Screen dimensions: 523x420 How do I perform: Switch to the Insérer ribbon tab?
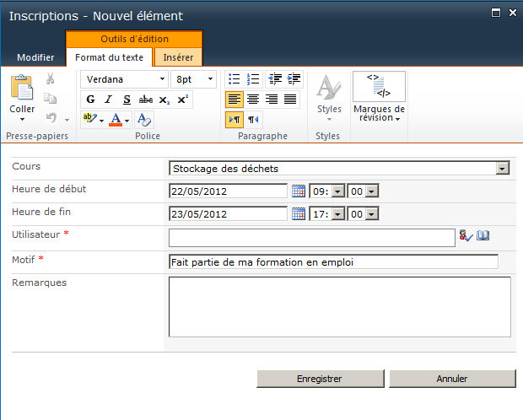(178, 57)
